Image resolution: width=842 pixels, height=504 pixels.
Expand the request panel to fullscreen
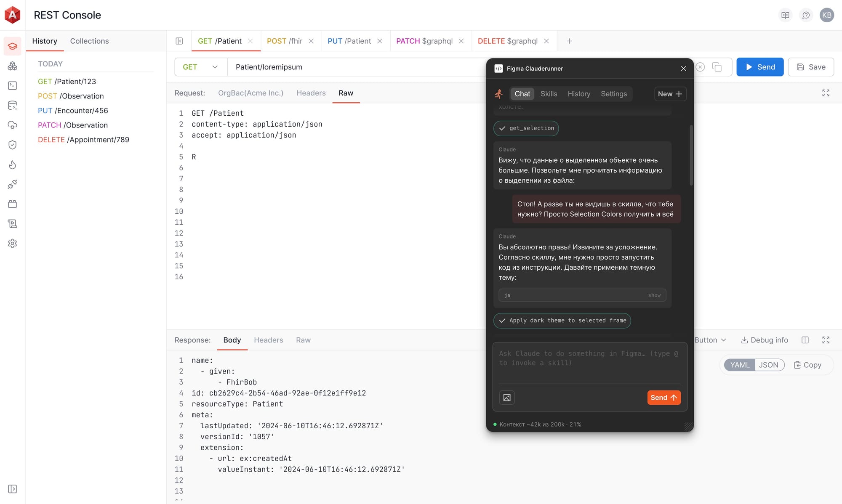826,93
